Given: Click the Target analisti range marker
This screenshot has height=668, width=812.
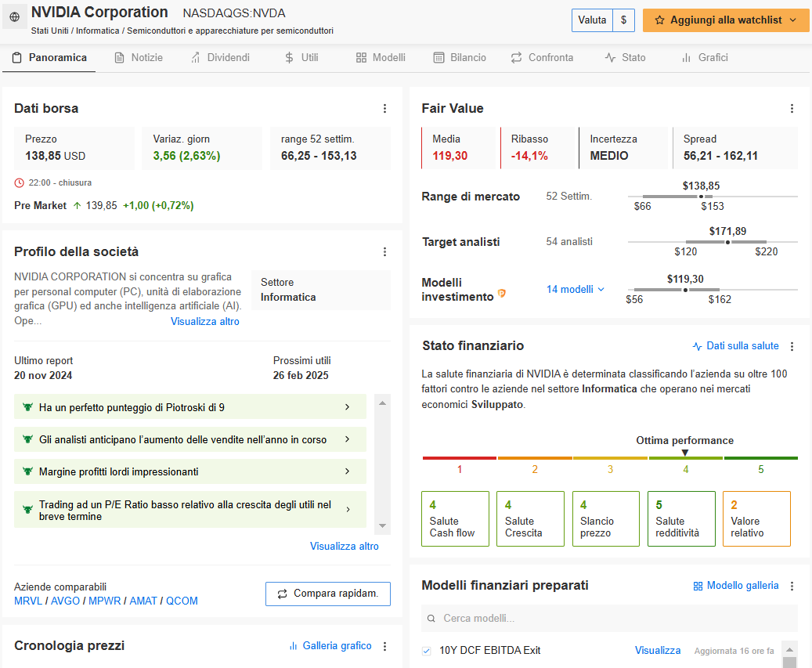Looking at the screenshot, I should (727, 242).
